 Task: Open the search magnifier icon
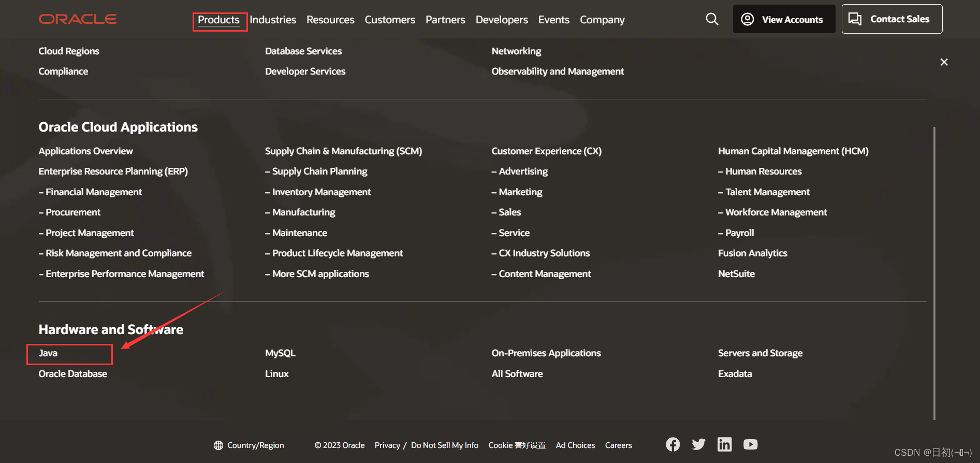[x=712, y=19]
